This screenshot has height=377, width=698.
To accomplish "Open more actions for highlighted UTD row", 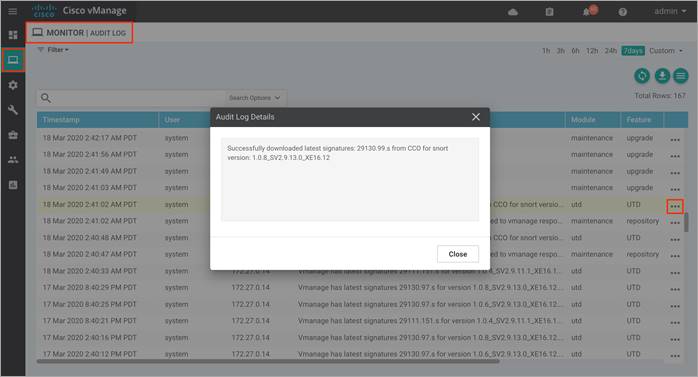I will [675, 206].
